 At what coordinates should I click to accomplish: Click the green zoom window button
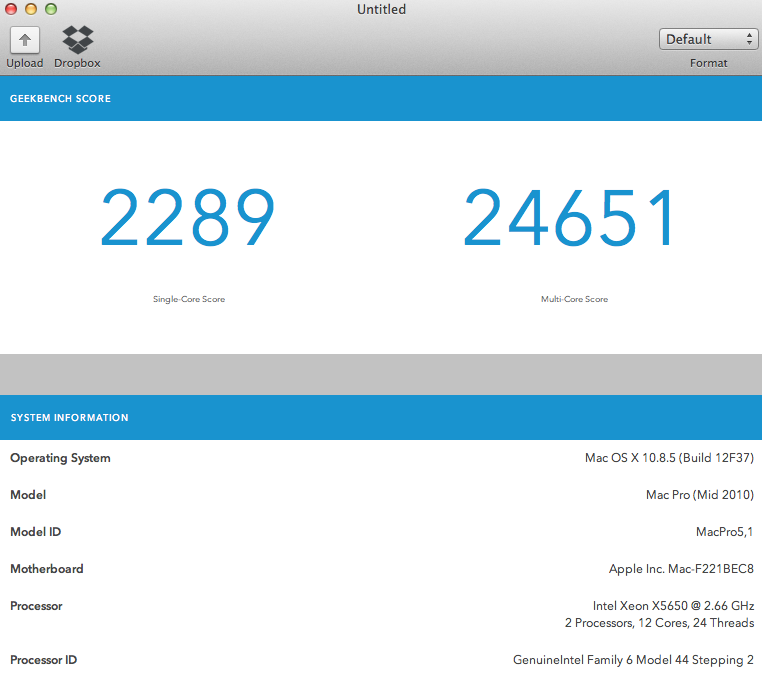coord(51,9)
